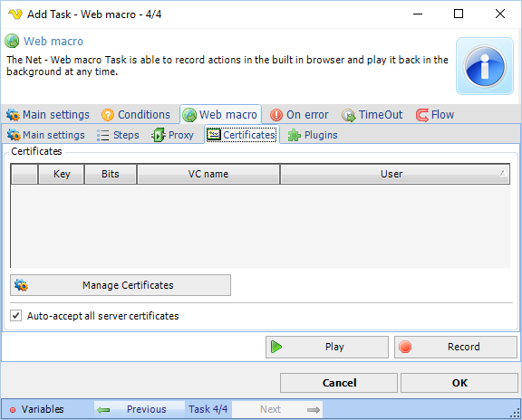Image resolution: width=522 pixels, height=420 pixels.
Task: Close the Add Task window
Action: [x=500, y=14]
